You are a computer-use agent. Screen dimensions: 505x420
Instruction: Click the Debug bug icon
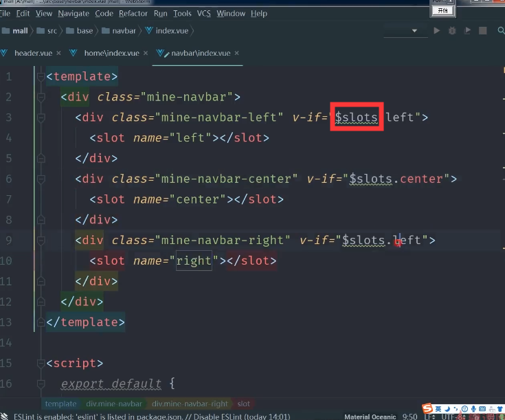click(x=452, y=31)
